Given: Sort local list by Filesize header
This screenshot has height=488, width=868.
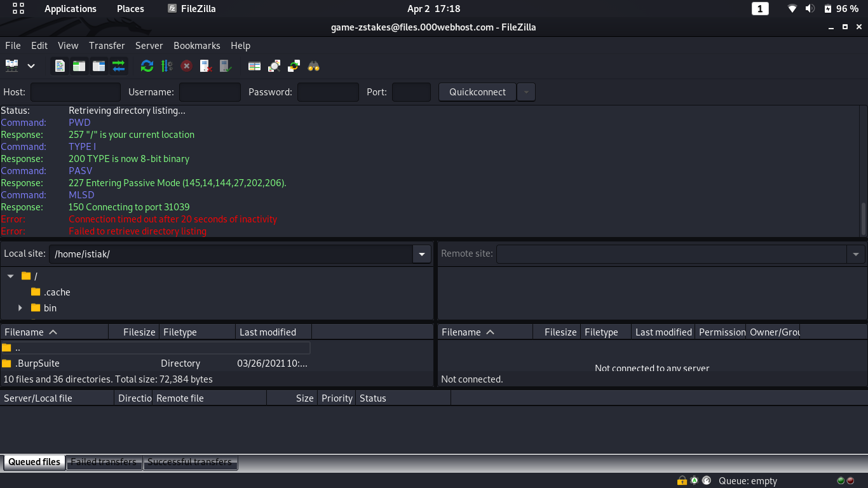Looking at the screenshot, I should coord(133,332).
